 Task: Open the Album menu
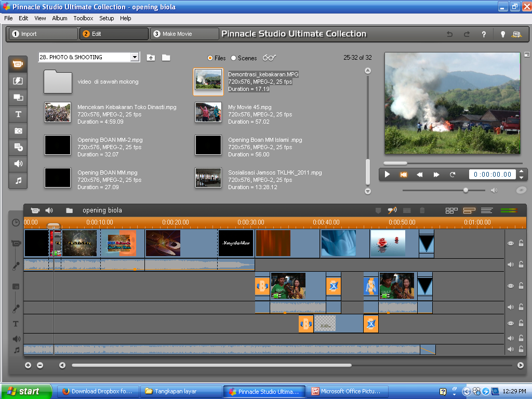pyautogui.click(x=60, y=18)
